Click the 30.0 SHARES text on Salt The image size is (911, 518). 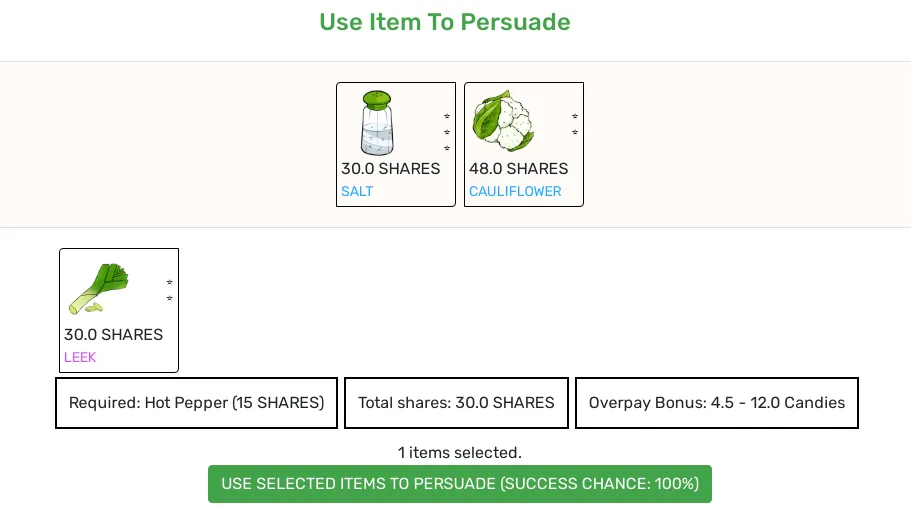coord(390,168)
